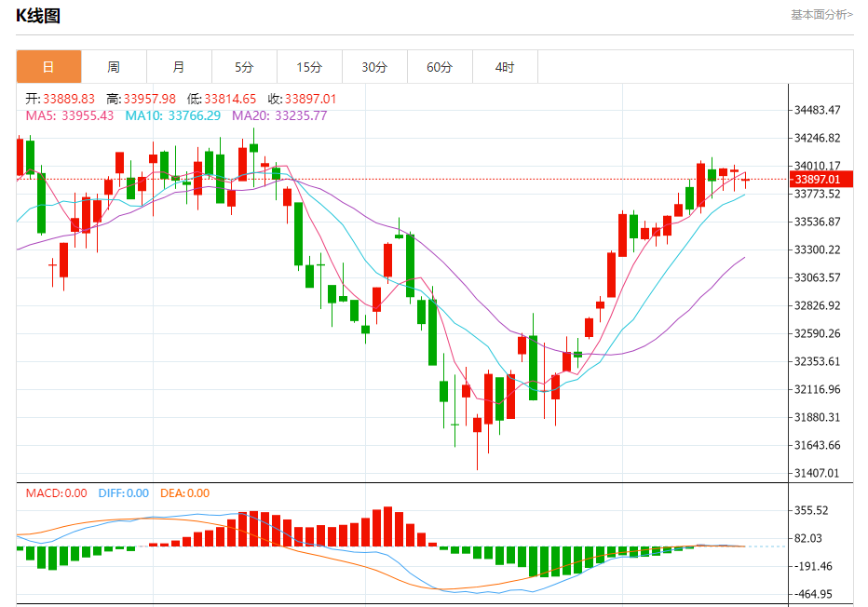Screen dimensions: 868x607
Task: Click the MACD:0.00 indicator label
Action: (57, 493)
